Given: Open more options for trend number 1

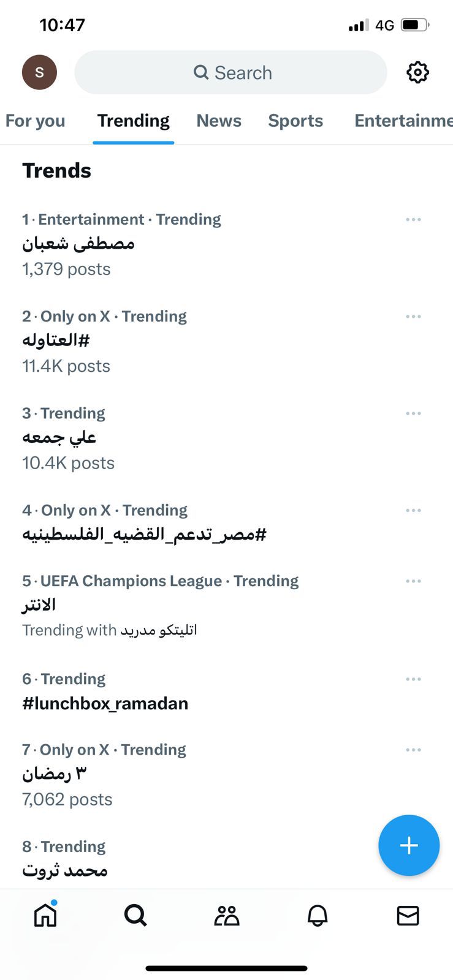Looking at the screenshot, I should [x=413, y=219].
